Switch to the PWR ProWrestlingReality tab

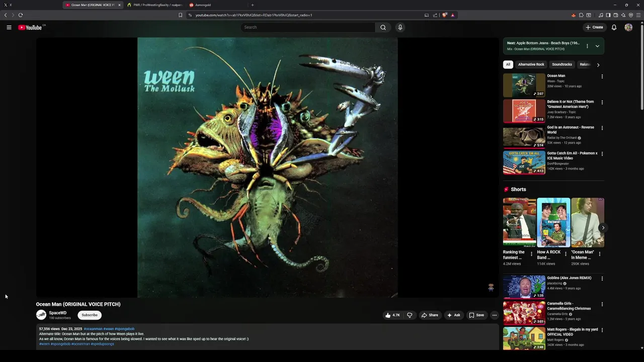(154, 5)
